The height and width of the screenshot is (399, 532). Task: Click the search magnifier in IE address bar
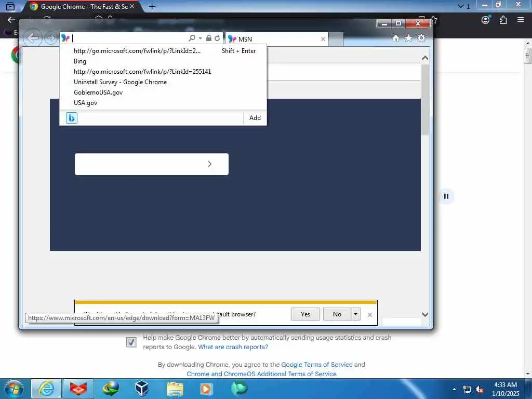point(192,38)
